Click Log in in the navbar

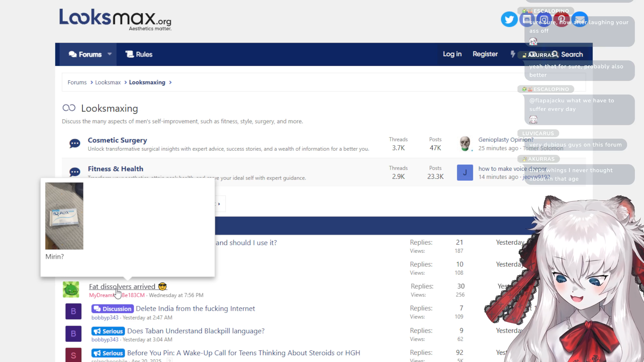[452, 54]
